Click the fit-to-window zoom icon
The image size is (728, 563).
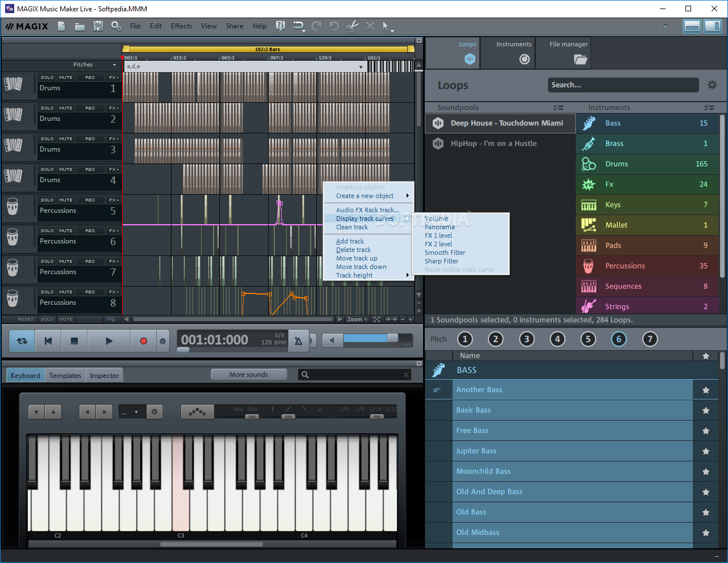(x=376, y=320)
